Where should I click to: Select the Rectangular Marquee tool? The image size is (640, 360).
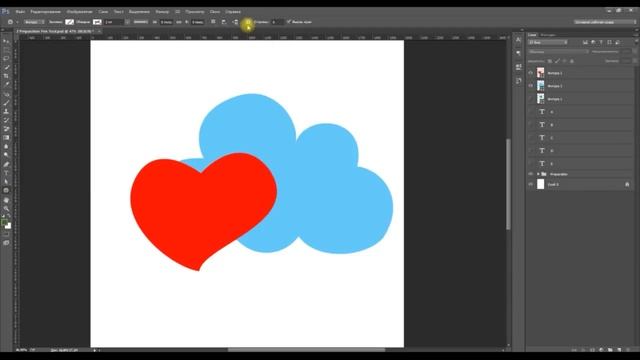[x=6, y=50]
